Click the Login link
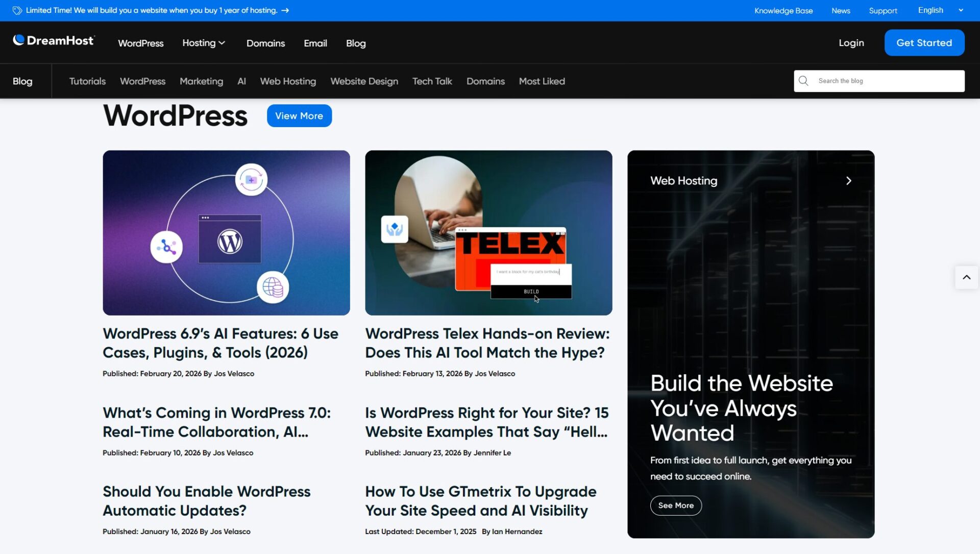Viewport: 980px width, 554px height. (x=851, y=43)
